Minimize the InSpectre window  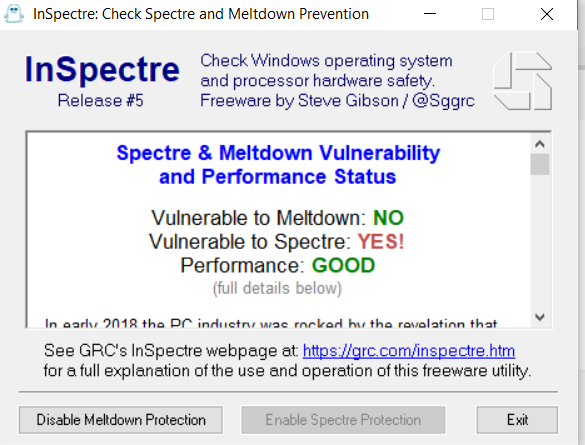pyautogui.click(x=430, y=14)
